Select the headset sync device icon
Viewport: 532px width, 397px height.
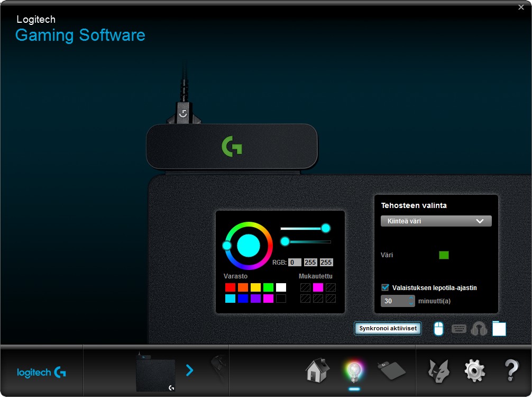tap(479, 329)
